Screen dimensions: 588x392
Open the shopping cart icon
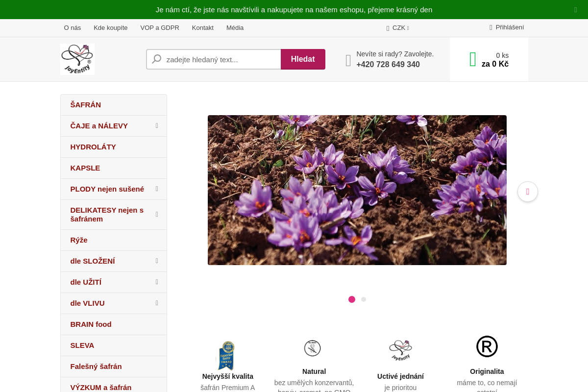pos(472,59)
